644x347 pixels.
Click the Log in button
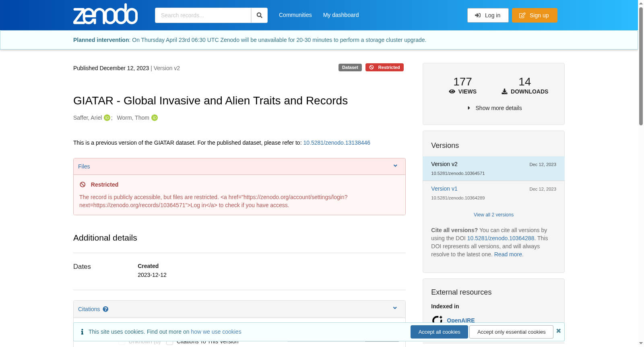pos(488,15)
